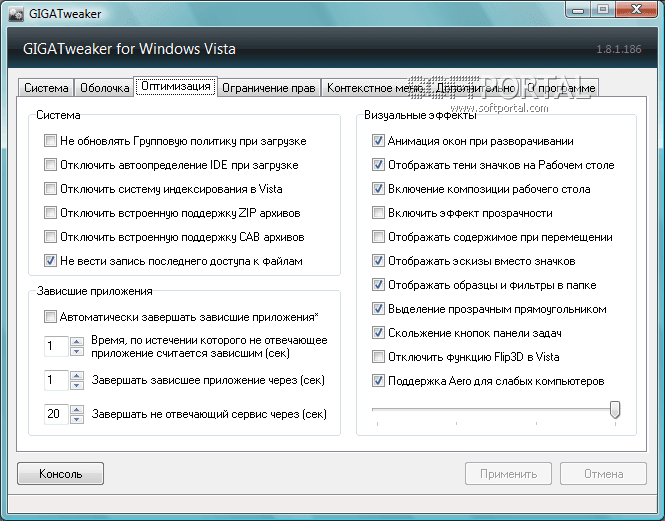Open the Дополнительно tab

tap(475, 88)
